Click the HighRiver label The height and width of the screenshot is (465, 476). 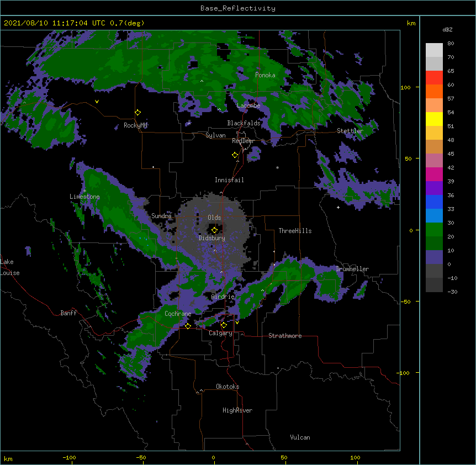tap(237, 410)
